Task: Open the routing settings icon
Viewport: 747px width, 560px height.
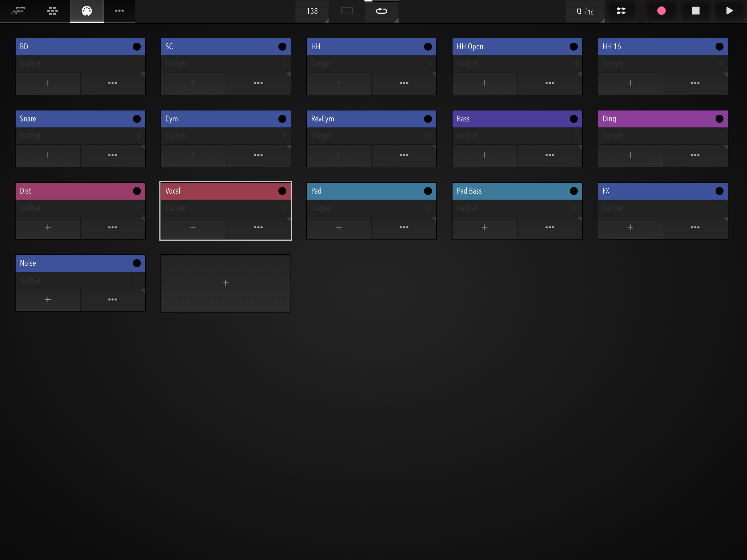Action: (621, 11)
